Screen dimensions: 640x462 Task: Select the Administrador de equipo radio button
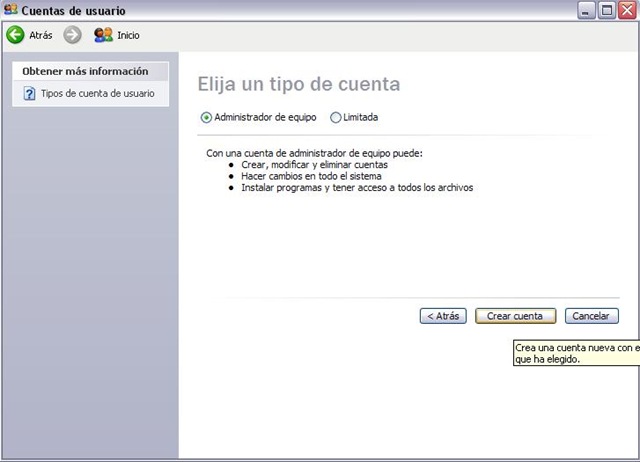tap(207, 117)
